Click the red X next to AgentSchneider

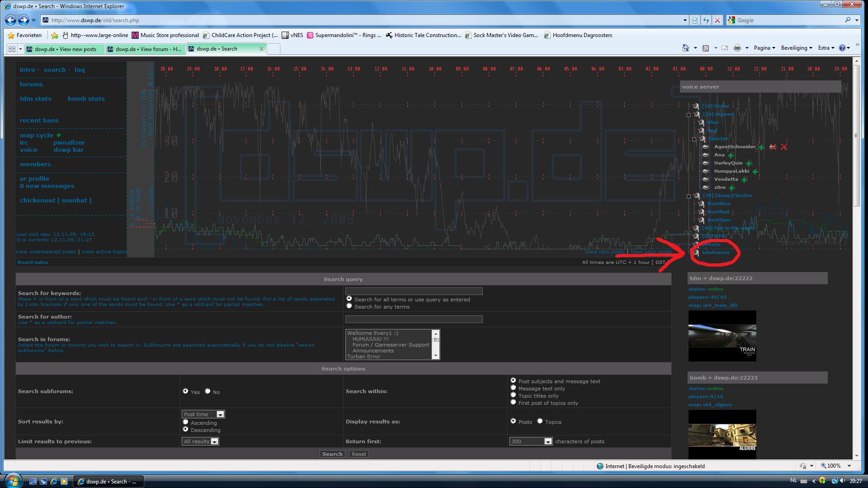784,147
